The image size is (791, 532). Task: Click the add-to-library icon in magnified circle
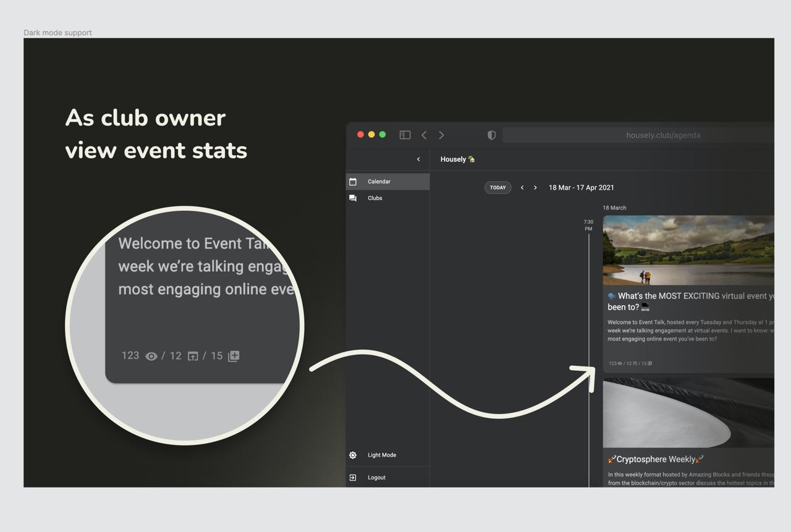(x=234, y=357)
